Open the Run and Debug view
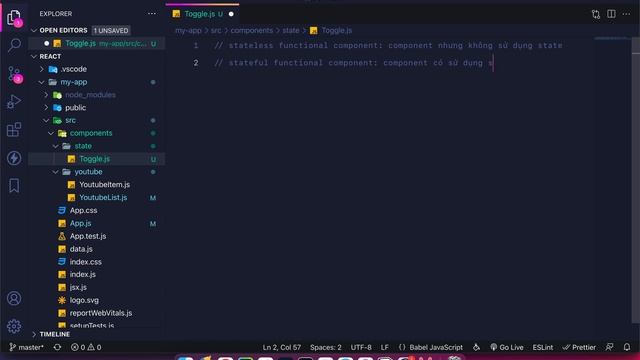640x360 pixels. pyautogui.click(x=14, y=102)
